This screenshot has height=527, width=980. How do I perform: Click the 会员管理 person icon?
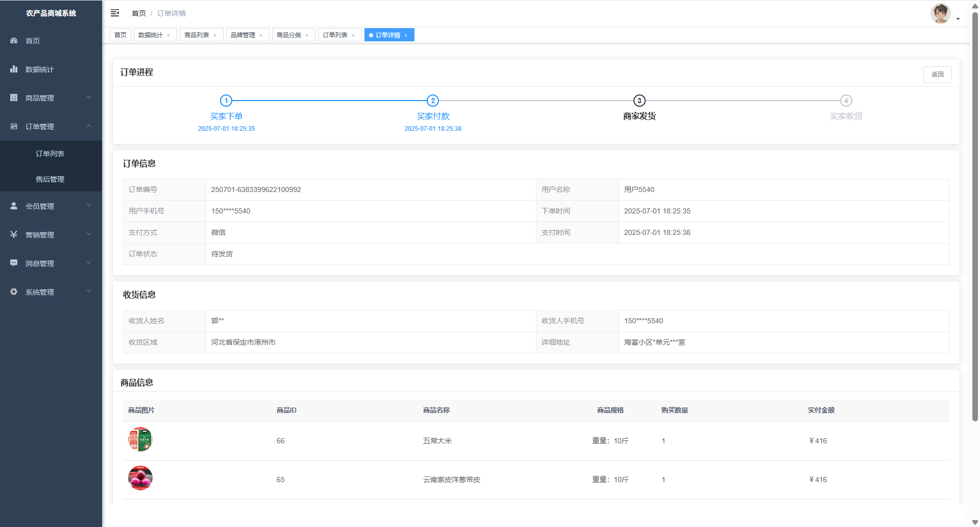[x=14, y=206]
